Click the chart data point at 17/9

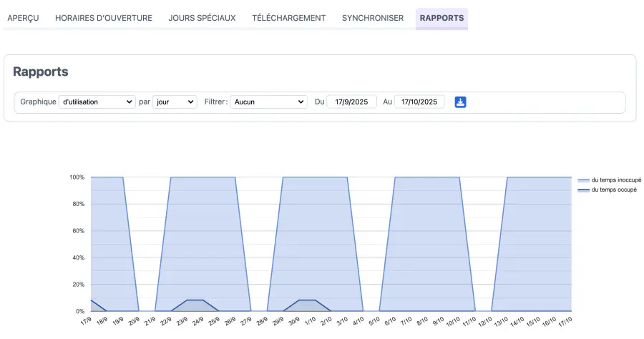pyautogui.click(x=91, y=300)
